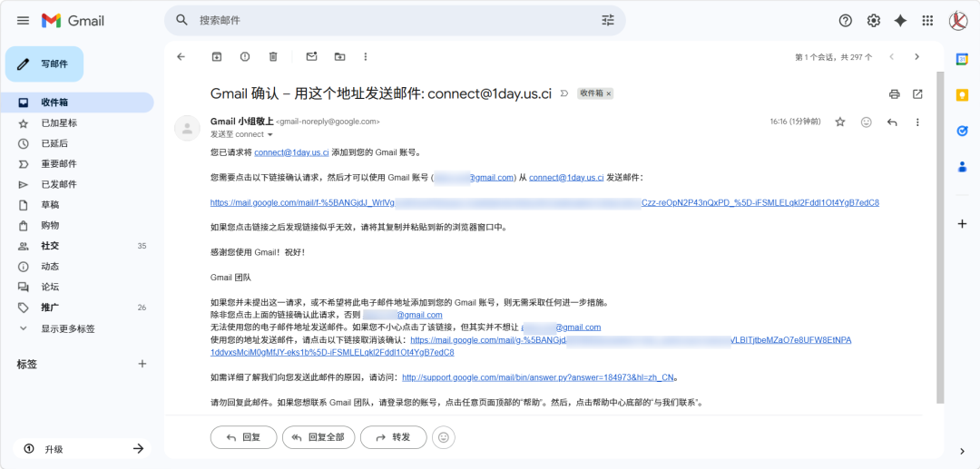Open the 收件箱 folder
This screenshot has height=469, width=980.
[77, 103]
